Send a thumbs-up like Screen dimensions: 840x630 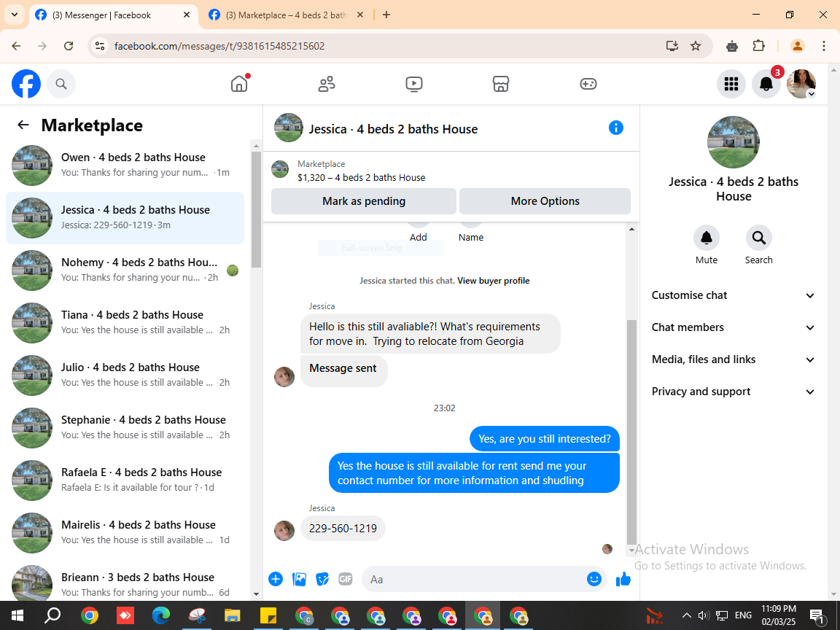(x=623, y=579)
